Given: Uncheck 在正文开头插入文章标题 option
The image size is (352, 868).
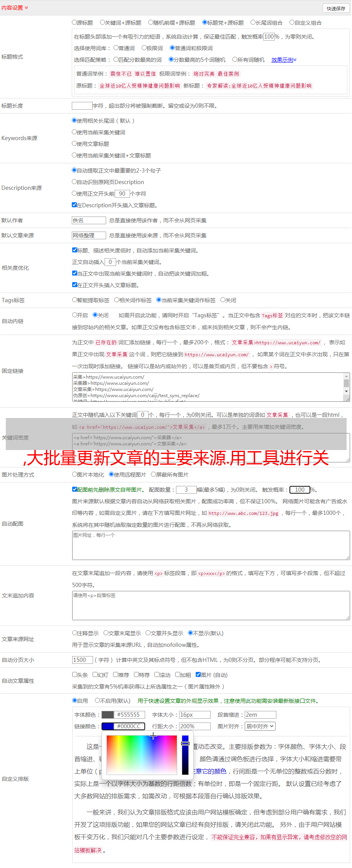Looking at the screenshot, I should [x=74, y=285].
